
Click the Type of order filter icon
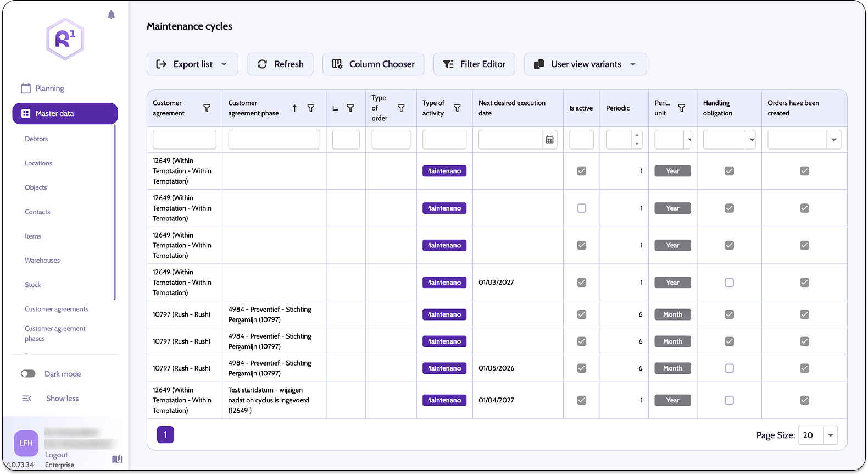[401, 108]
